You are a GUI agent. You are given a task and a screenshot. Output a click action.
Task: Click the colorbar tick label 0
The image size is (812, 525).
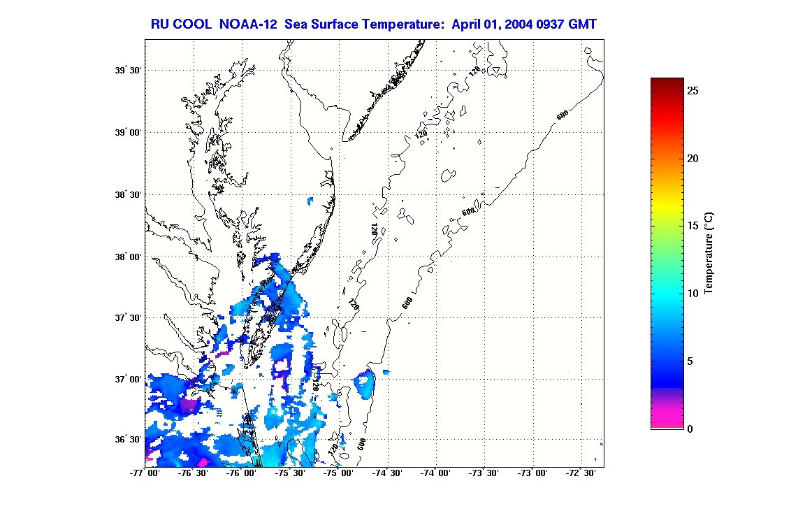coord(690,429)
